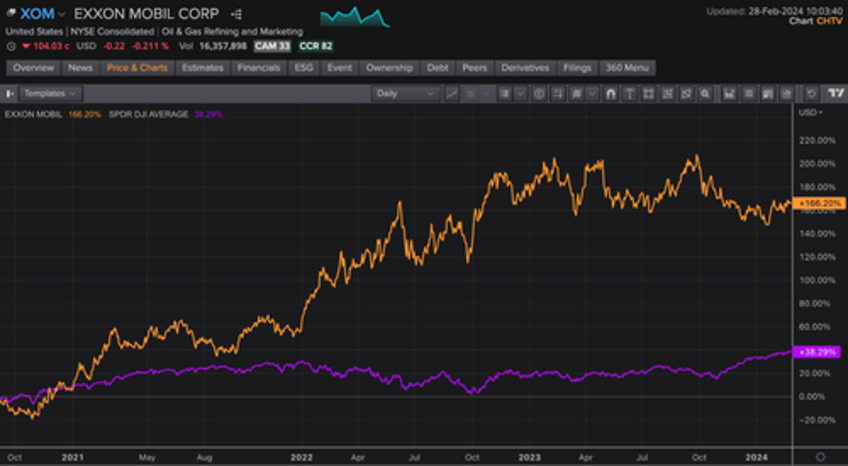
Task: Click the EXXON MOBIL legend label
Action: tap(34, 115)
